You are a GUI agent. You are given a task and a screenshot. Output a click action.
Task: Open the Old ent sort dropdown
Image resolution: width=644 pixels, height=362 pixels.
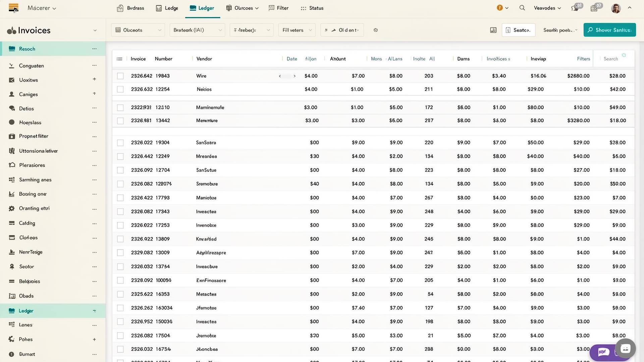(342, 30)
